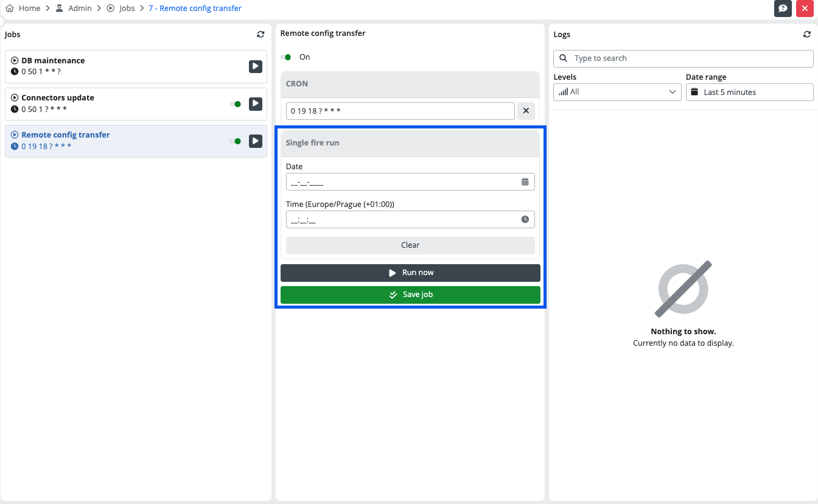
Task: Toggle the job On switch in details
Action: point(286,57)
